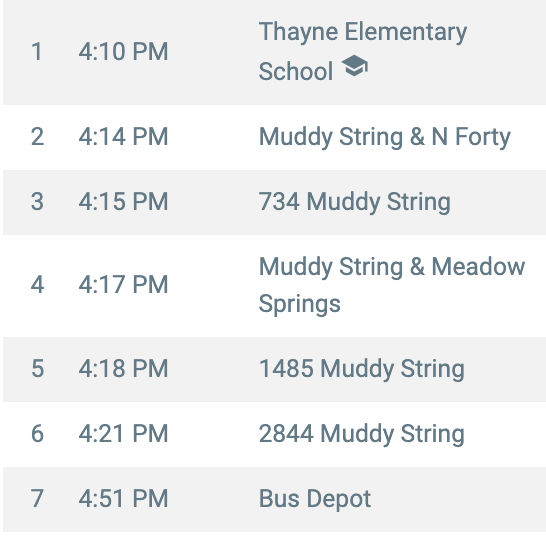Select the 1485 Muddy String stop

pyautogui.click(x=274, y=369)
